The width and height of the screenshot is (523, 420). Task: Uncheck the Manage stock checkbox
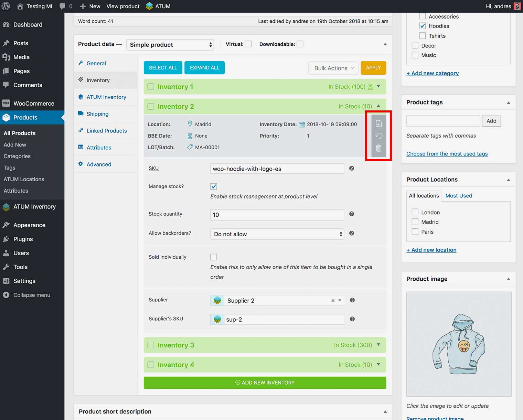(214, 186)
